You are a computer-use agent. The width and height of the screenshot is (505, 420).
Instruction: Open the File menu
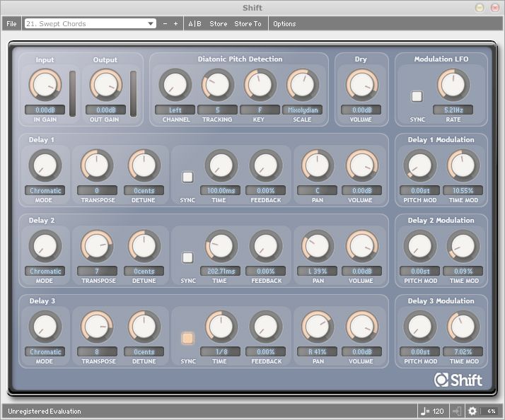coord(11,24)
